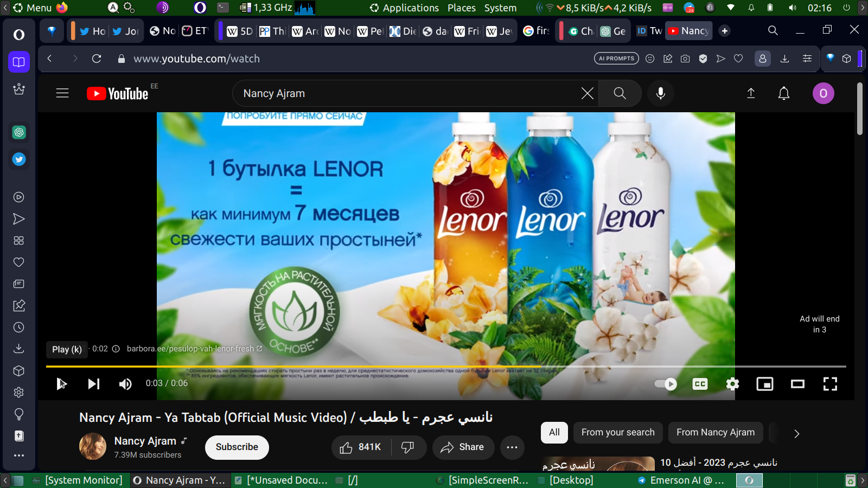Toggle theater mode in the player

click(797, 384)
